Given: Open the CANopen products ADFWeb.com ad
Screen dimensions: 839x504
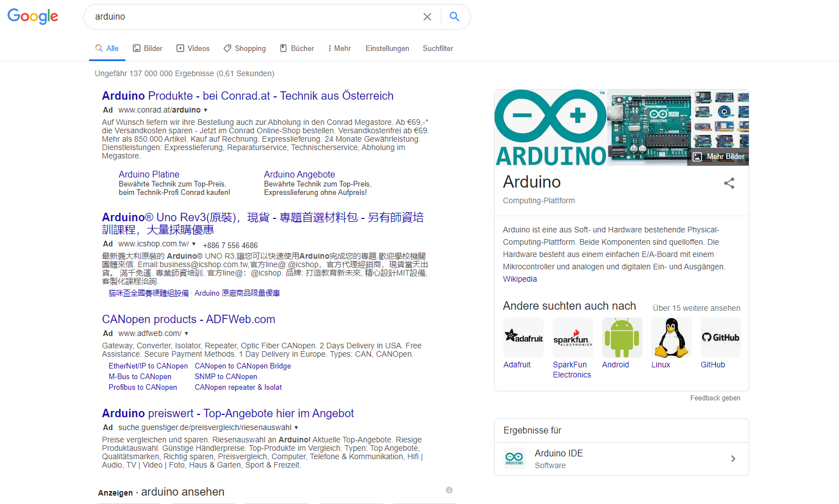Looking at the screenshot, I should [189, 319].
